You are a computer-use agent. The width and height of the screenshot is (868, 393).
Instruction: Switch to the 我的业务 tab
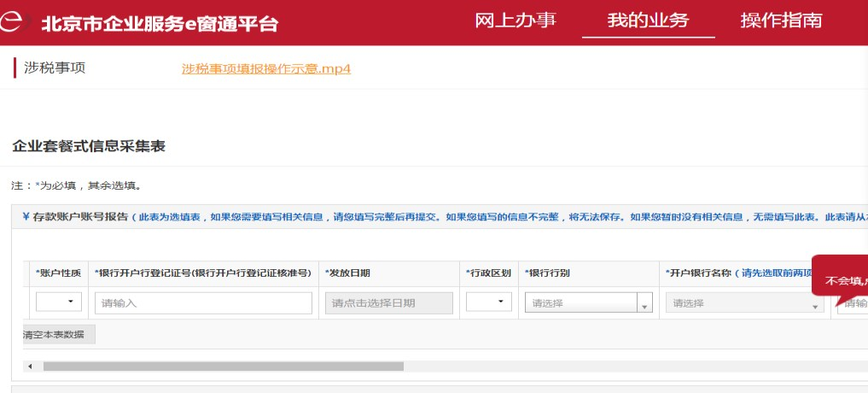coord(648,21)
